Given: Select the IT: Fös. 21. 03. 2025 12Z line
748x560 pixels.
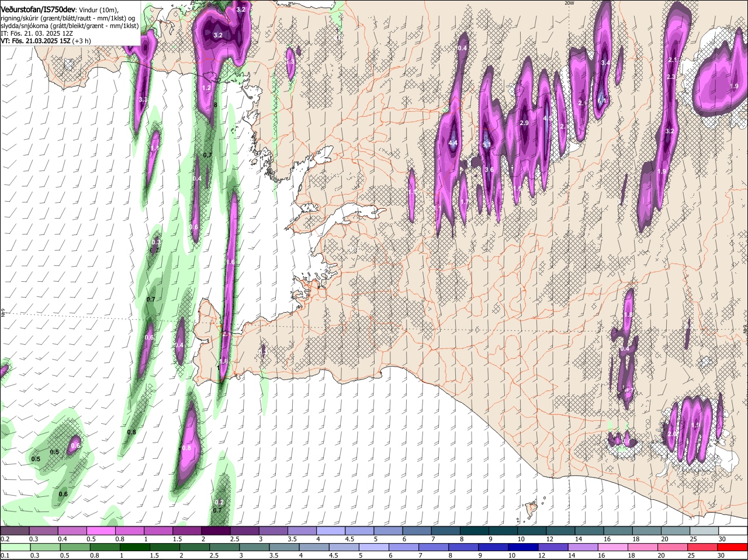Looking at the screenshot, I should point(36,34).
